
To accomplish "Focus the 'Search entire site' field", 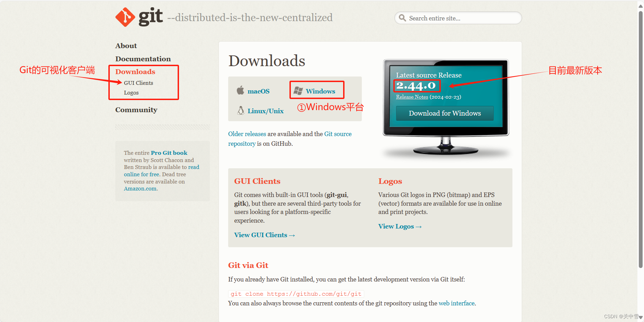I will coord(458,18).
